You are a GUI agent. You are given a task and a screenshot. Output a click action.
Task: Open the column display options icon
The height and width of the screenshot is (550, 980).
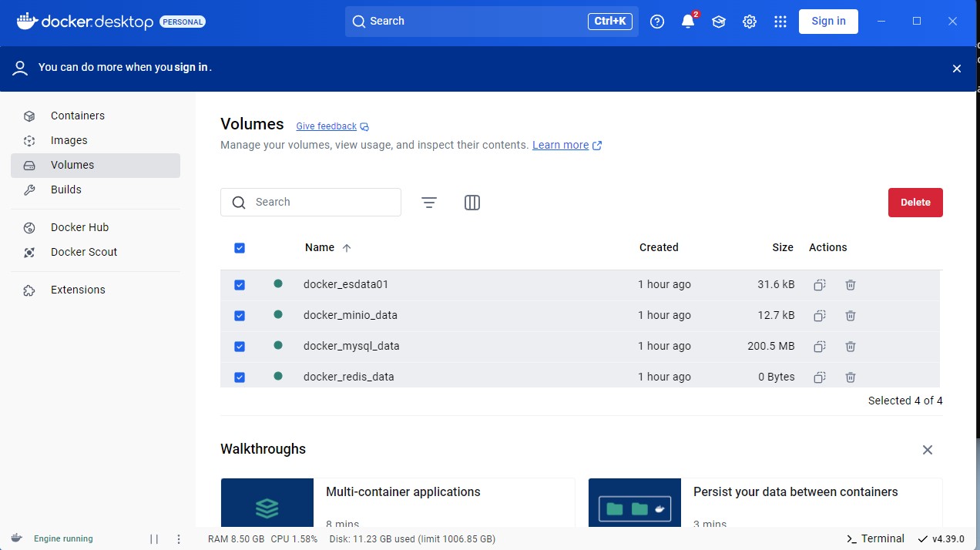pos(472,203)
